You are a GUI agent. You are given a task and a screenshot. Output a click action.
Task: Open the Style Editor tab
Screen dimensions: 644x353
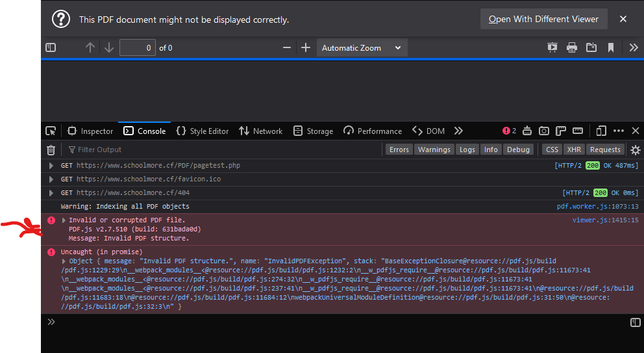(202, 131)
